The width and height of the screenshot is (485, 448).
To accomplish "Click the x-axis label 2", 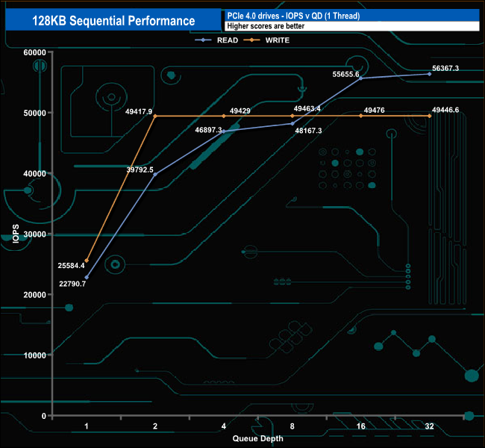I will pos(155,426).
